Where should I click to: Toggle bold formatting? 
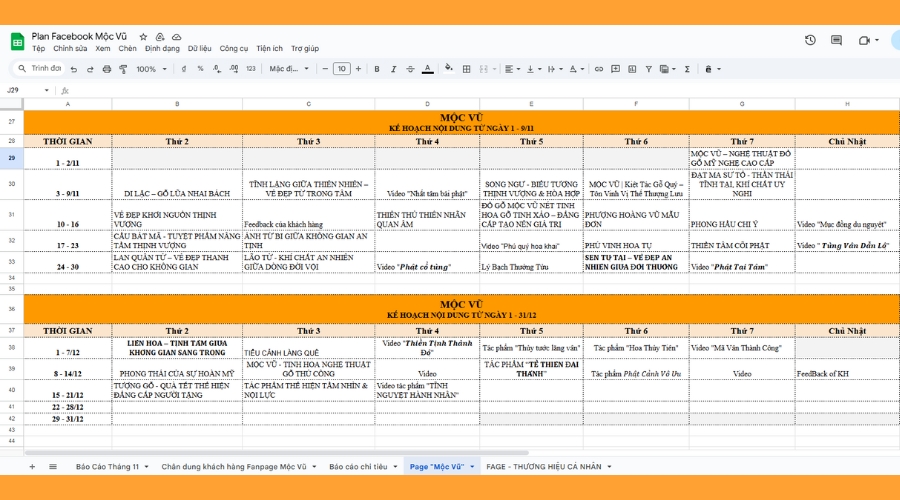tap(377, 69)
